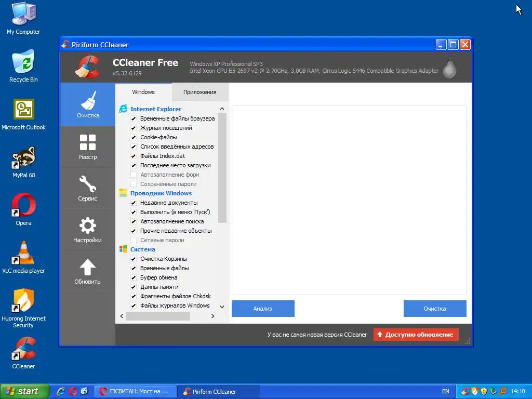Switch to the Приложения tab
Screen dimensions: 532x399
200,92
